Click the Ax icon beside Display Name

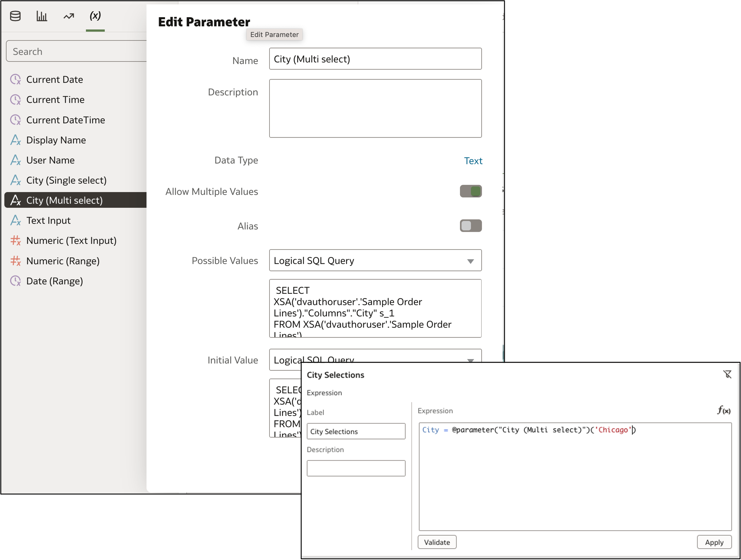point(15,140)
